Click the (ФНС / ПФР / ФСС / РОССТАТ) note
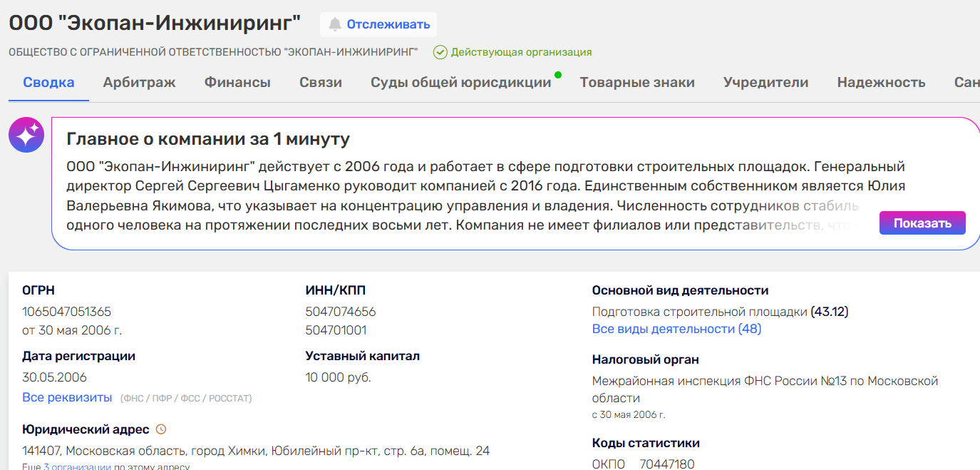 [x=186, y=398]
